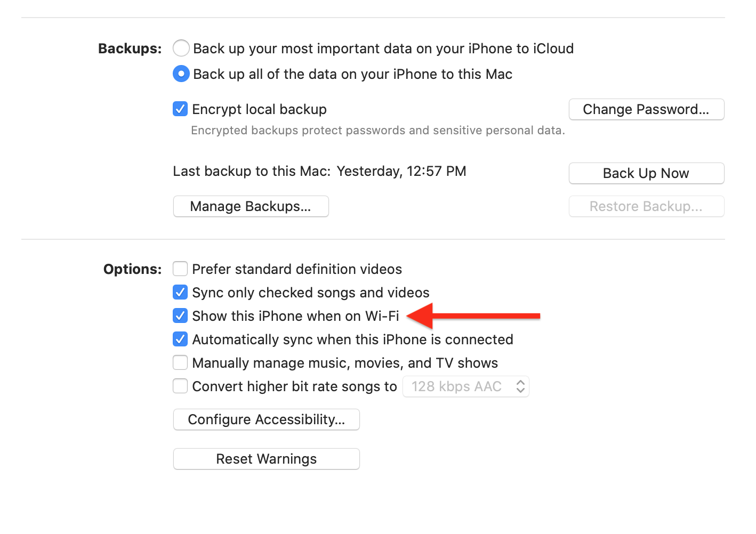
Task: Click the encrypted backups description text
Action: click(377, 131)
